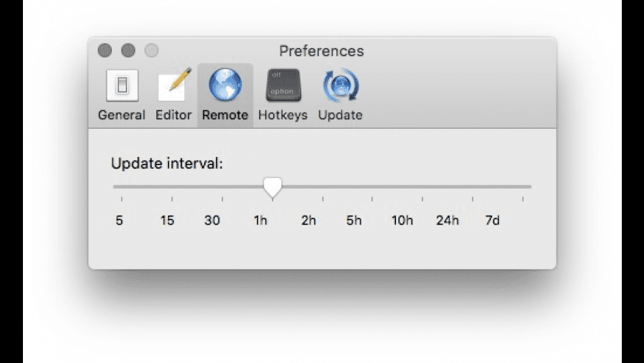Click the 2h label under the slider
The image size is (644, 363).
[309, 221]
